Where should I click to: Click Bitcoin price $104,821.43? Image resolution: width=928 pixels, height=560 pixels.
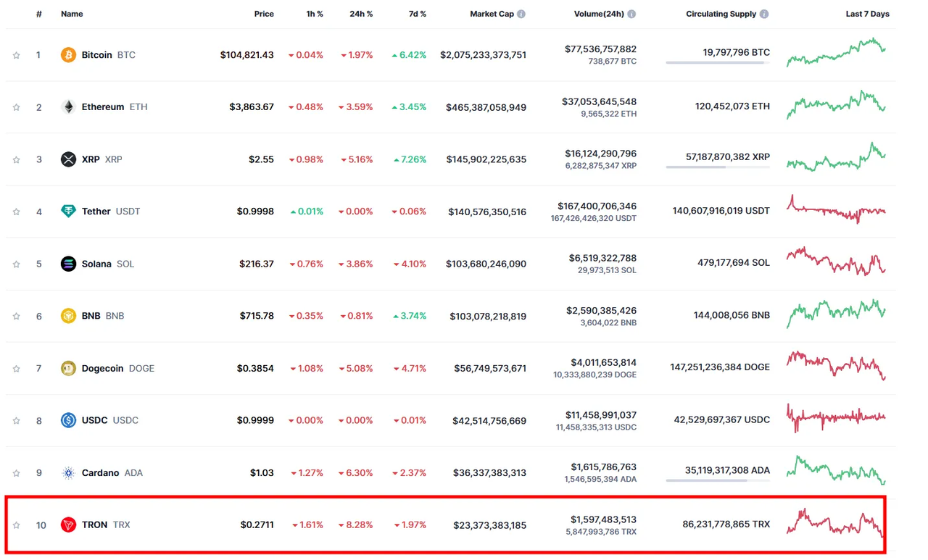pos(247,55)
